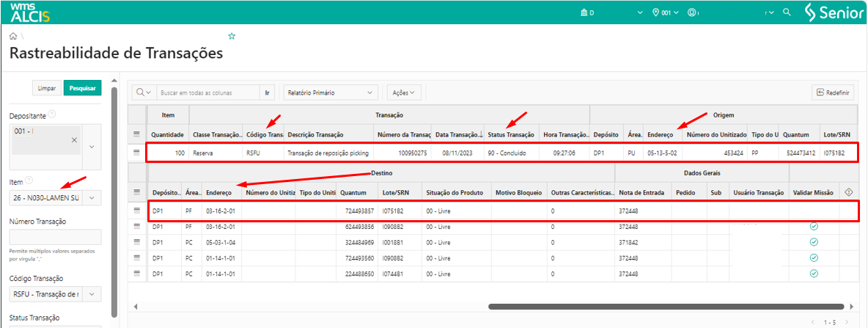Open the Ações menu
Screen dimensions: 868x328
(403, 93)
